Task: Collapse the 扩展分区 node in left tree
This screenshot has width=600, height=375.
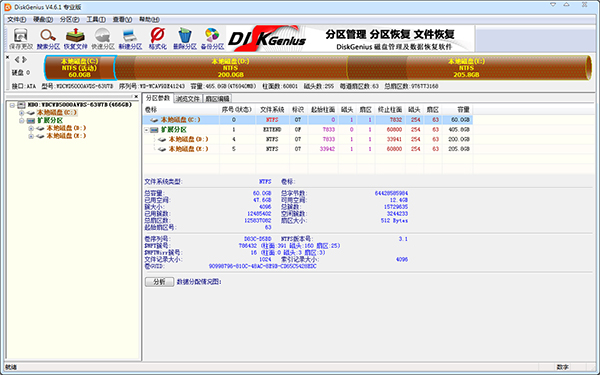Action: click(x=22, y=121)
